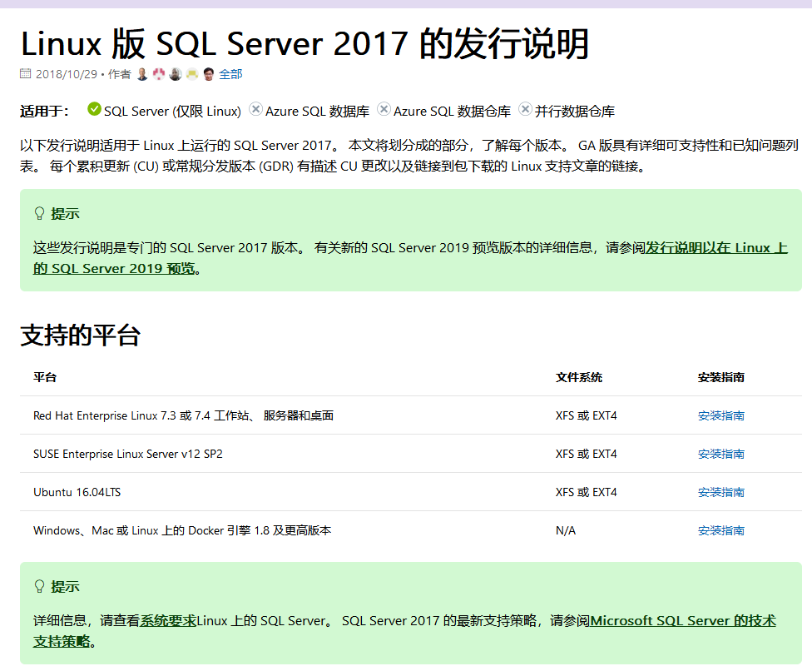Open 安装指南 link for Red Hat Enterprise Linux
This screenshot has width=812, height=671.
tap(720, 415)
